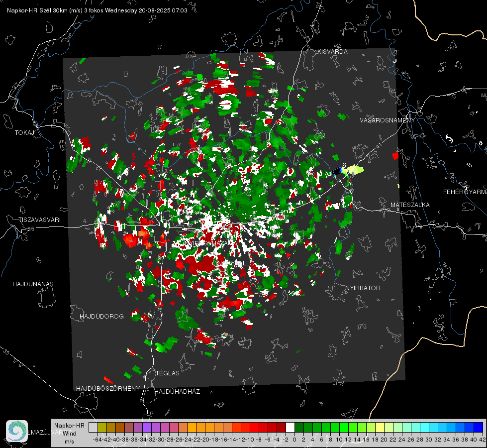Select the KISVÁRDA city label
487x448 pixels.
[x=332, y=52]
